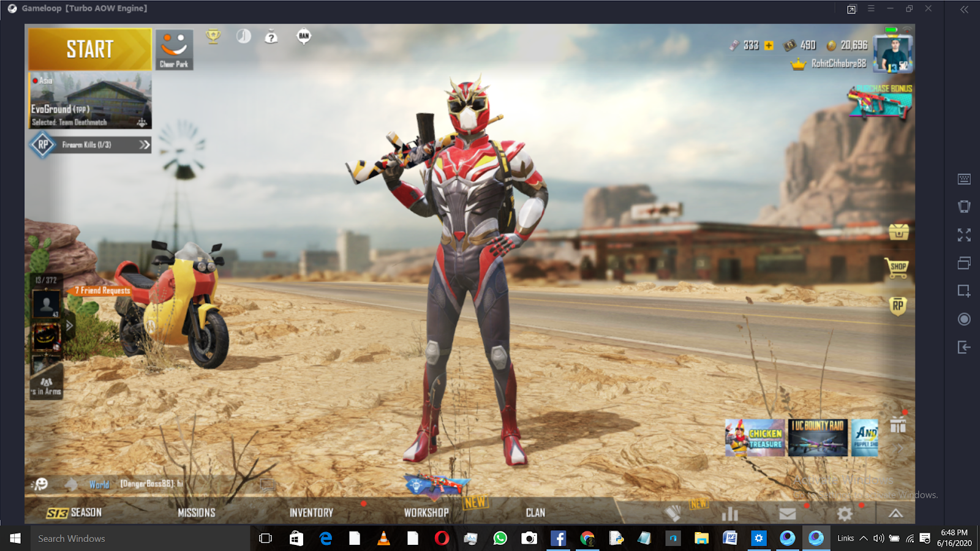Open the CLAN tab
Viewport: 980px width, 551px height.
click(x=535, y=512)
